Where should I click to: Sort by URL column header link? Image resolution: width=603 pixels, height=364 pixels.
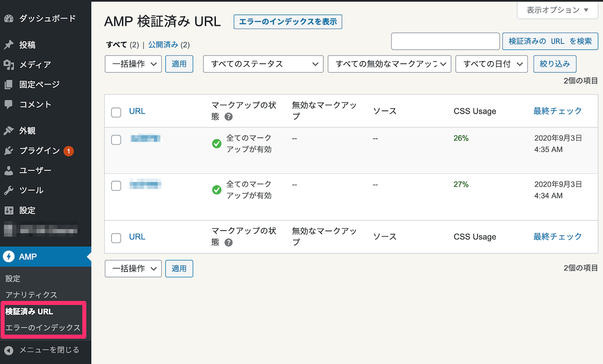coord(137,111)
